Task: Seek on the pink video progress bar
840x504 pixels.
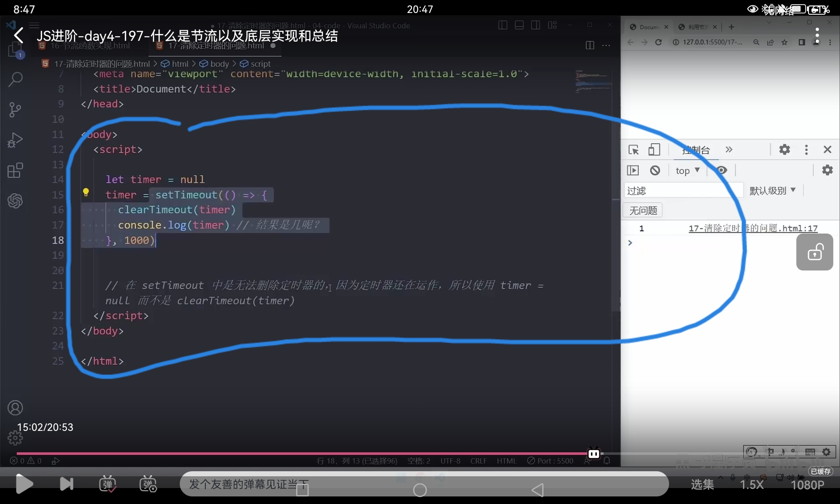Action: point(294,454)
